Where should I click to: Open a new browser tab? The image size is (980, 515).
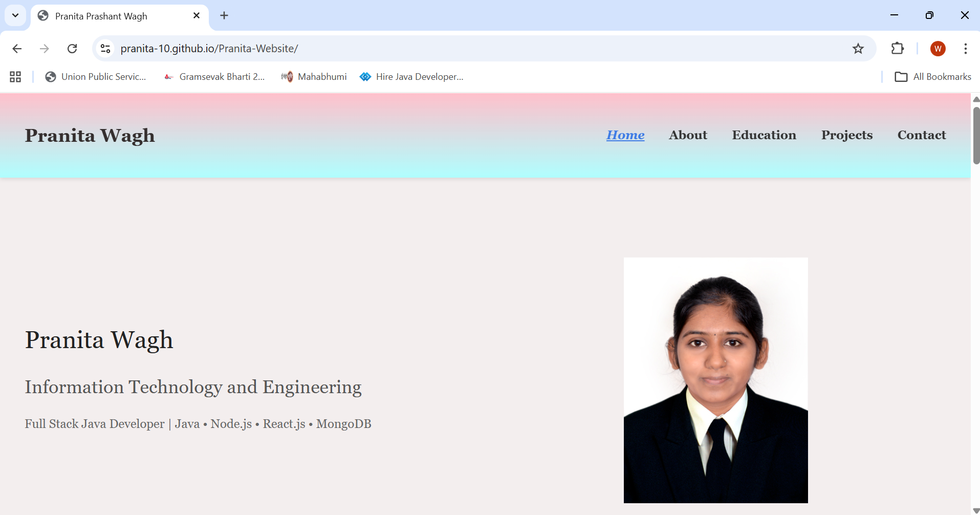tap(224, 15)
